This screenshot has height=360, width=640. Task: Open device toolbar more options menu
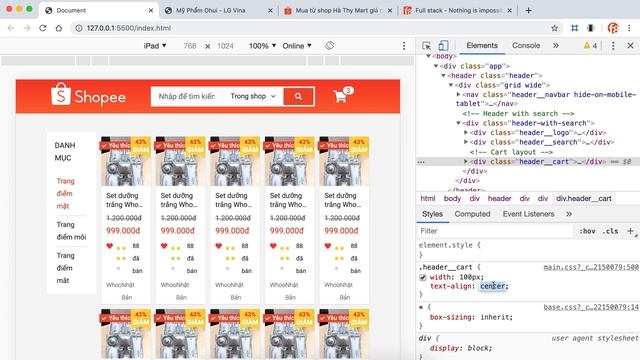404,46
